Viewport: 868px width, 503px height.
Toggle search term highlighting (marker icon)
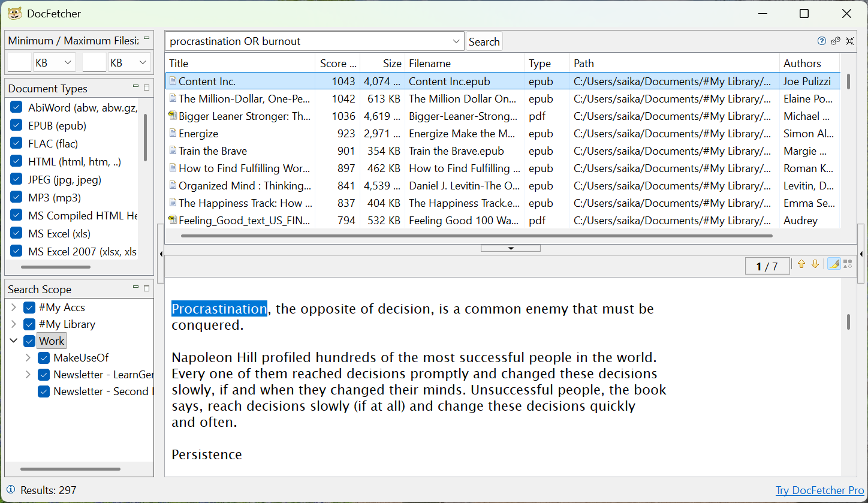pyautogui.click(x=833, y=264)
